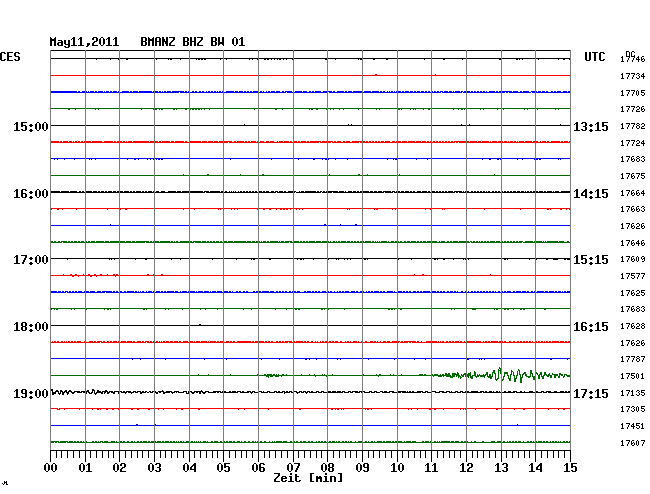Click the offset value 17663

point(633,209)
